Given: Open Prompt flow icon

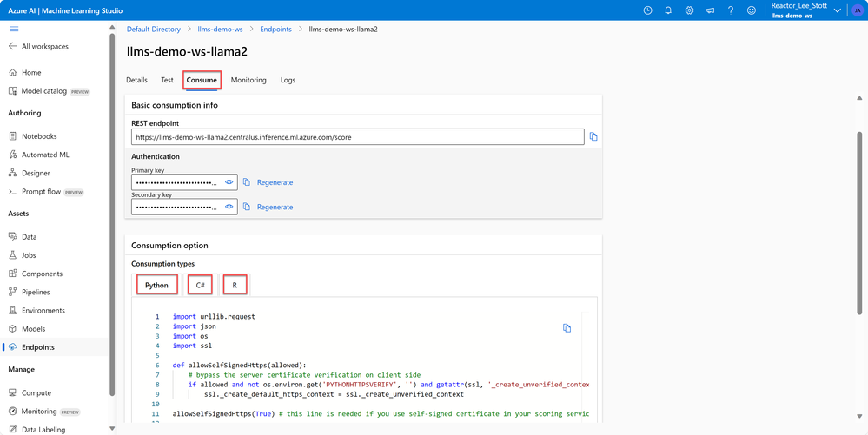Looking at the screenshot, I should click(x=13, y=192).
